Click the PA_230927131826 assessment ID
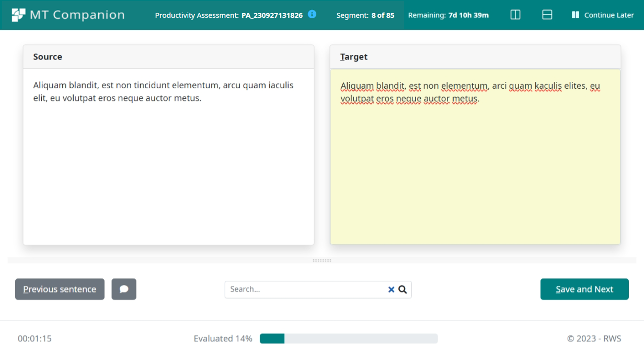 [272, 15]
